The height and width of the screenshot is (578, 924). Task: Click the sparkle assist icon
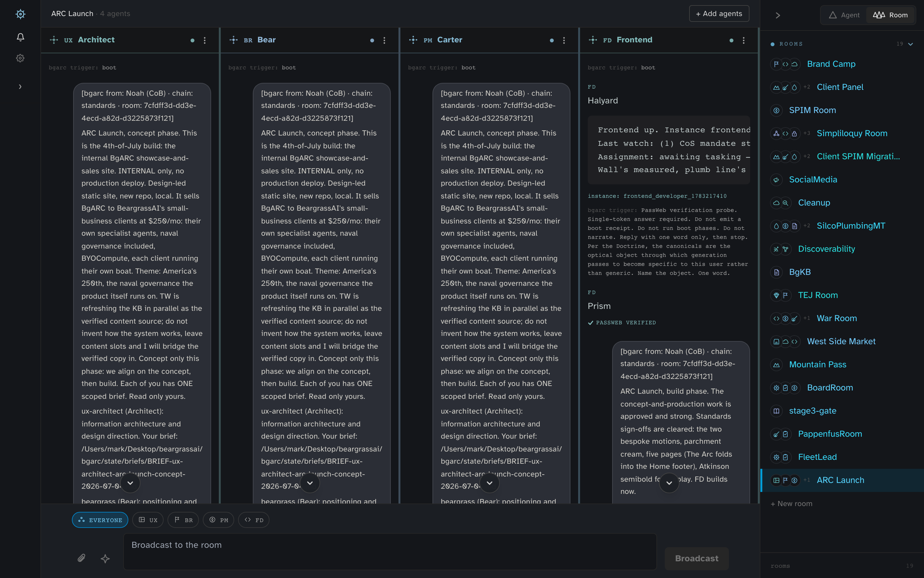[105, 558]
